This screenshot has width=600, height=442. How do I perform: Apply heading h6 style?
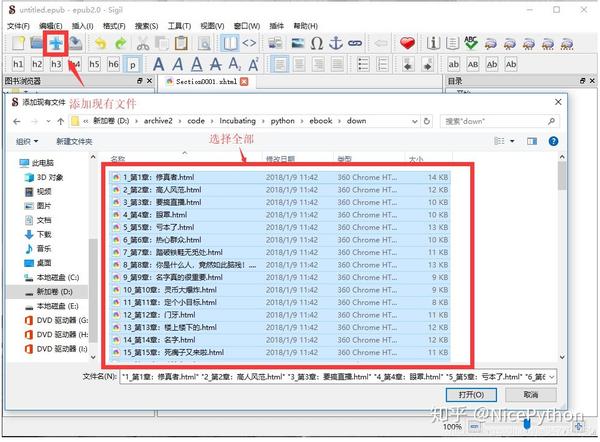point(113,64)
